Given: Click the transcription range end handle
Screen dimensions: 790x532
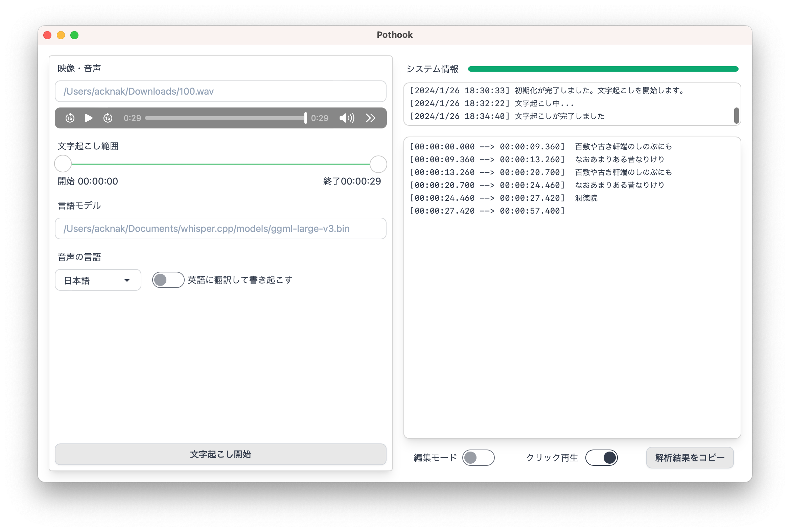Looking at the screenshot, I should tap(378, 164).
